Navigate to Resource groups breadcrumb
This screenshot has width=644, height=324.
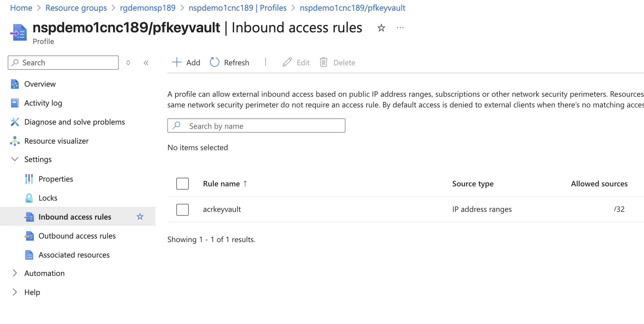76,8
